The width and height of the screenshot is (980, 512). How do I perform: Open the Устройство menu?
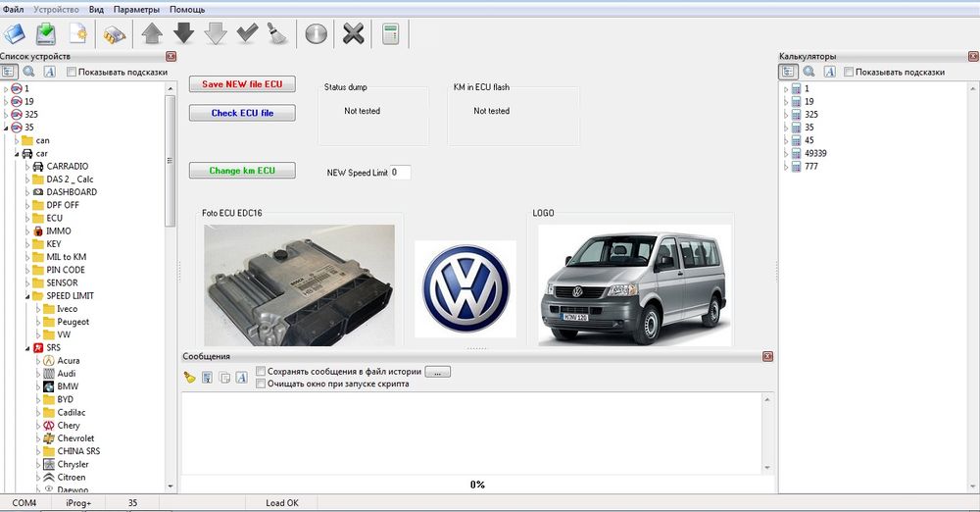pyautogui.click(x=56, y=10)
